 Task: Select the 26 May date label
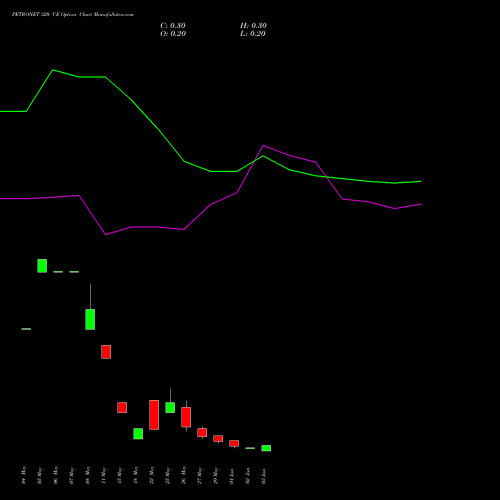coord(184,475)
